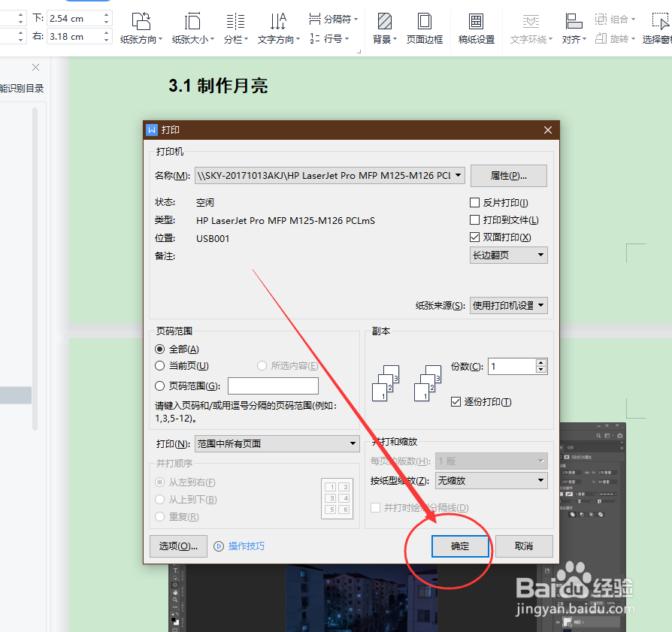Click inside the 页码范围 input field
This screenshot has width=672, height=632.
(272, 385)
